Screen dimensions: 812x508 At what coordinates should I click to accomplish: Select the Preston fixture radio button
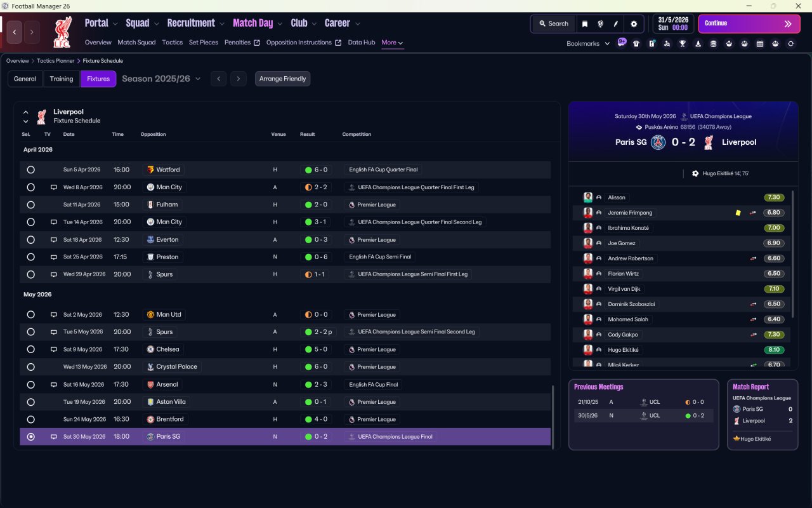point(30,257)
